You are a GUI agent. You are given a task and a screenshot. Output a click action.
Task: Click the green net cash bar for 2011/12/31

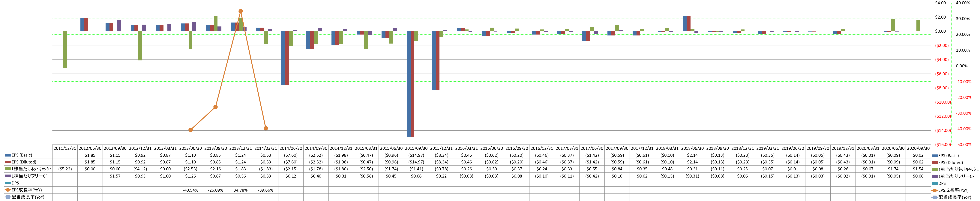coord(65,50)
